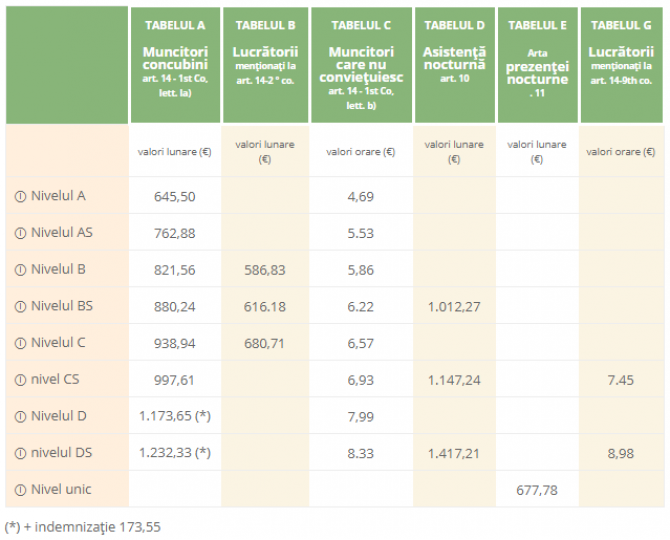Screen dimensions: 670x540
Task: Click the 1.173,65 (*) value for Nivelul D
Action: click(175, 416)
